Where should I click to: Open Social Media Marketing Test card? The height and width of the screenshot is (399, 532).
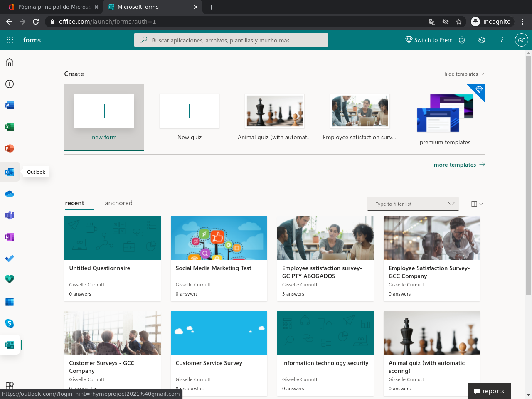[219, 259]
